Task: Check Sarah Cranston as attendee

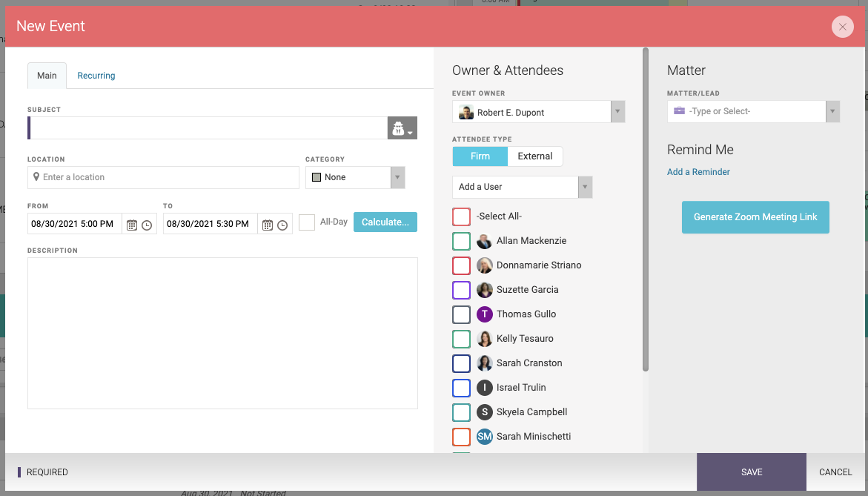Action: coord(461,363)
